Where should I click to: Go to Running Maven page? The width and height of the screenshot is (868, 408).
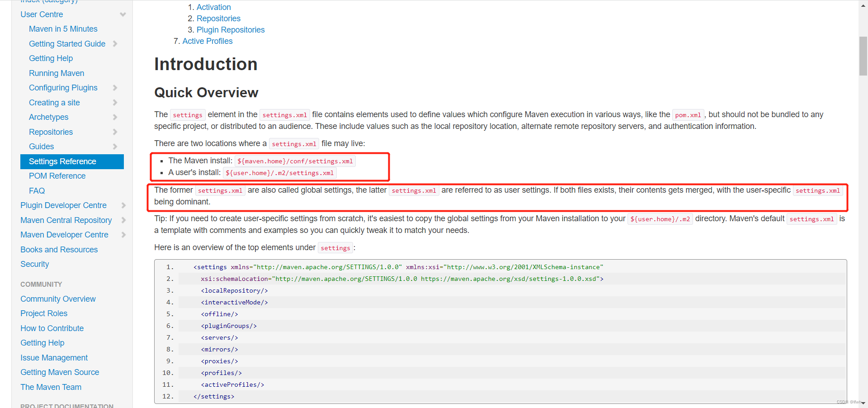coord(57,73)
